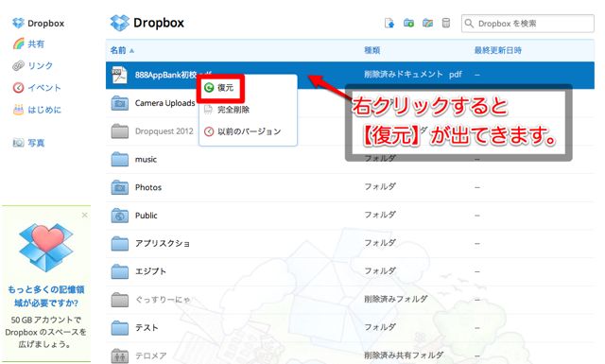This screenshot has height=364, width=605.
Task: Close the storage promo panel
Action: coord(84,215)
